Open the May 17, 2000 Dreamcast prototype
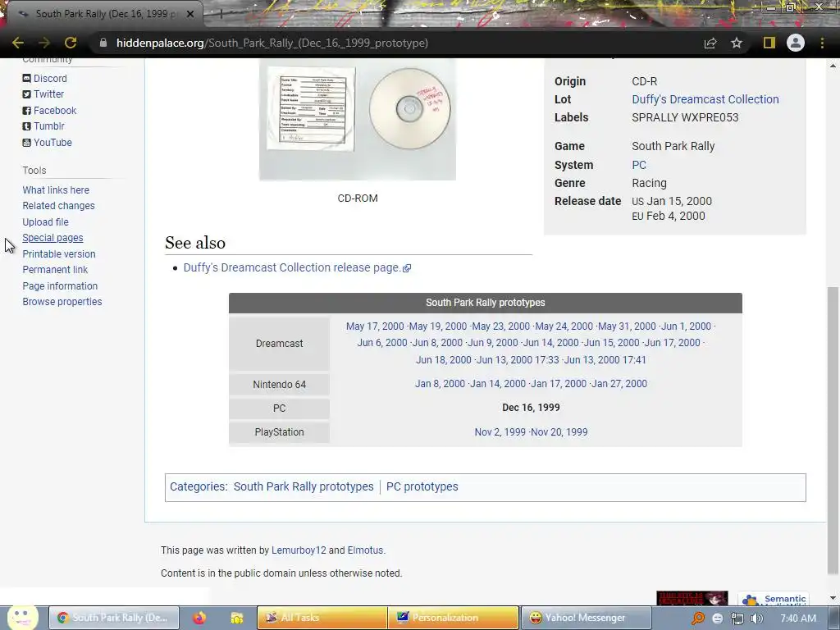840x630 pixels. (375, 326)
